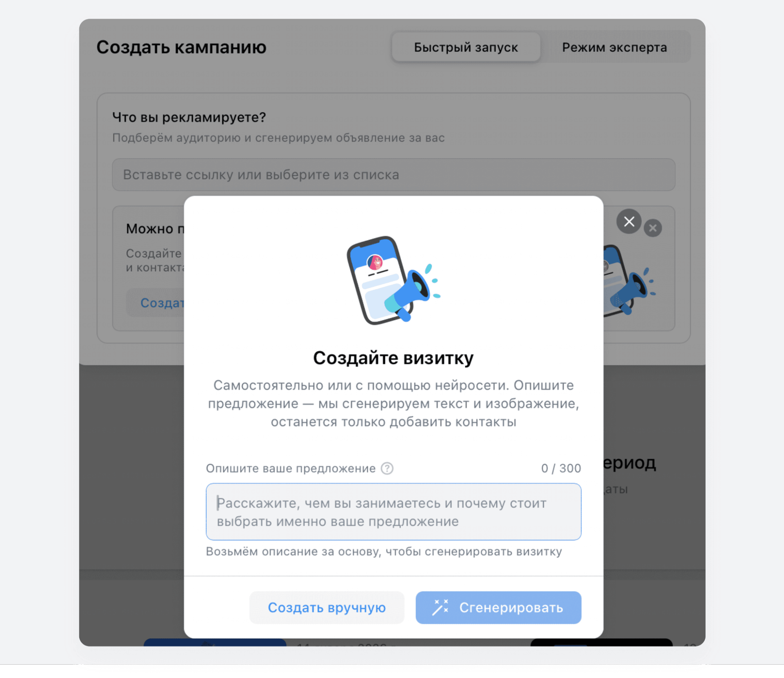The width and height of the screenshot is (784, 678).
Task: Click the Опишите ваше предложение field label
Action: point(291,468)
